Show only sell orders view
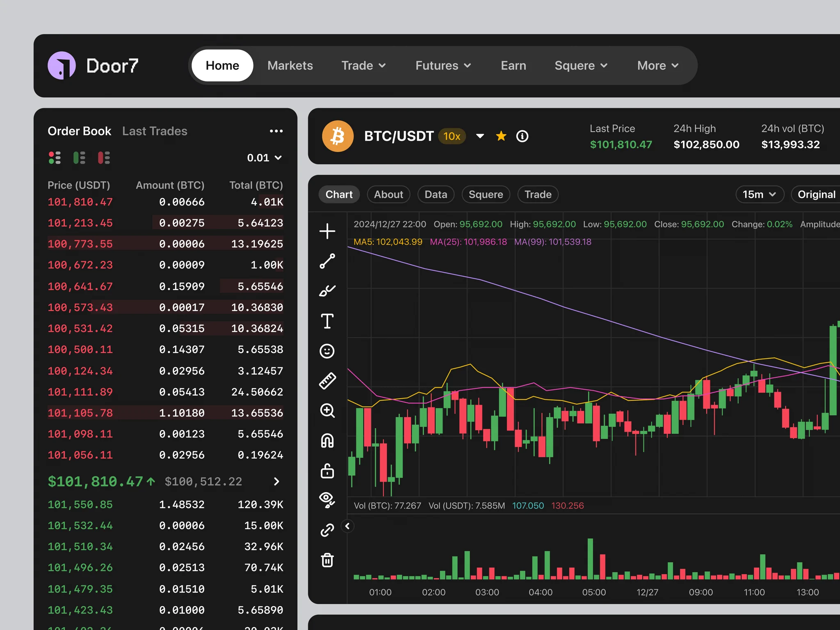The height and width of the screenshot is (630, 840). (104, 157)
